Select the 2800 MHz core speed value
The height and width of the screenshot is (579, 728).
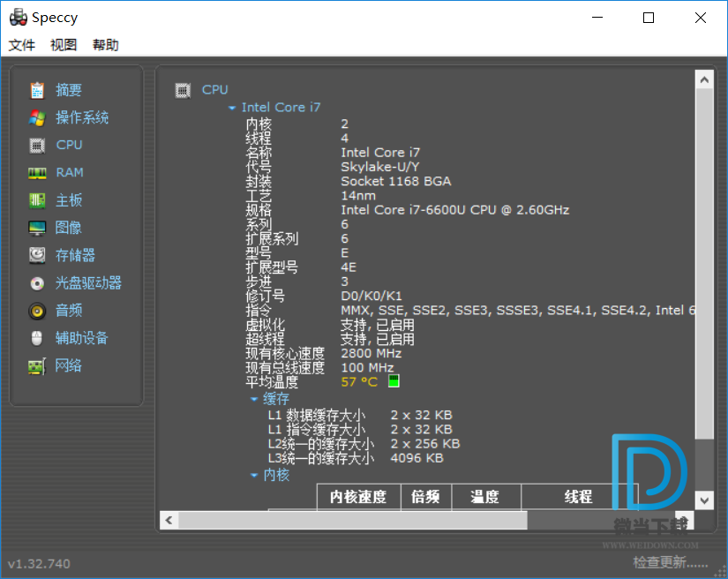pos(372,353)
